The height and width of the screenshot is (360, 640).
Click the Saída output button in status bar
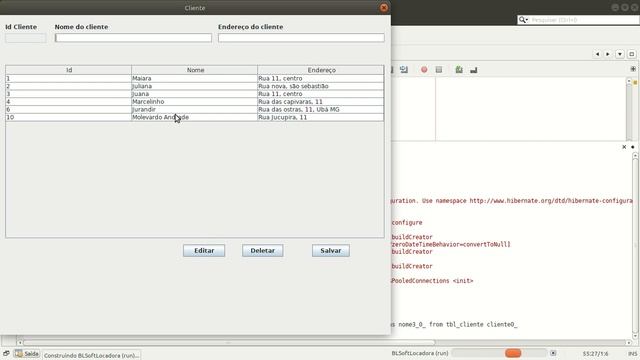pos(27,353)
